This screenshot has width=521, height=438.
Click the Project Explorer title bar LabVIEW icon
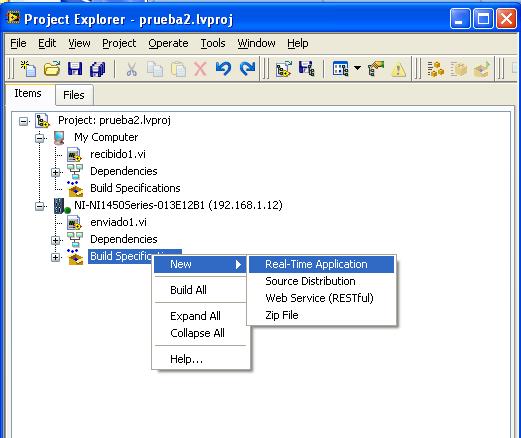click(x=13, y=18)
